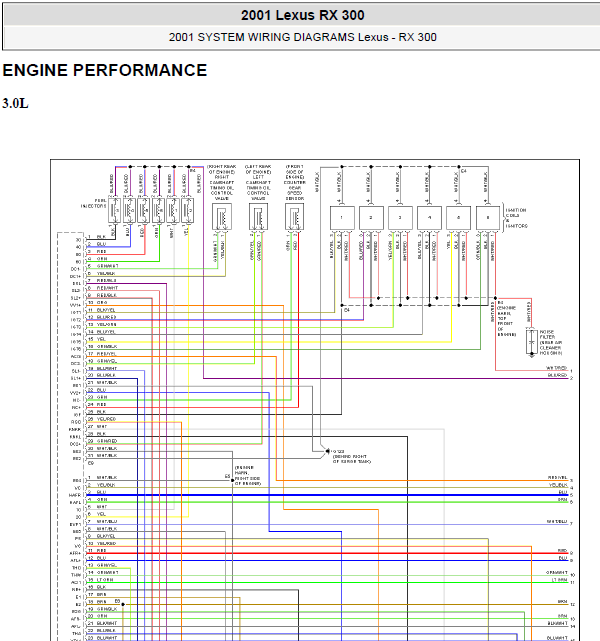Click pin 1 'BLK' wire label
600x641 pixels.
coord(101,237)
